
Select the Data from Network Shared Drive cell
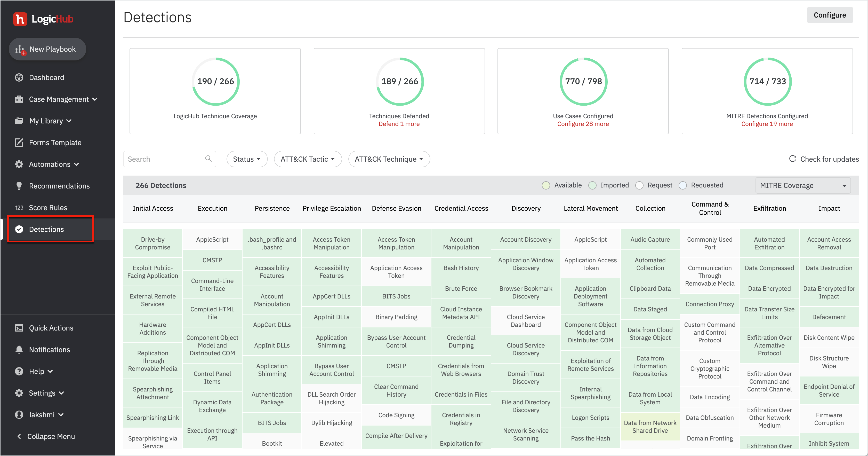(650, 427)
